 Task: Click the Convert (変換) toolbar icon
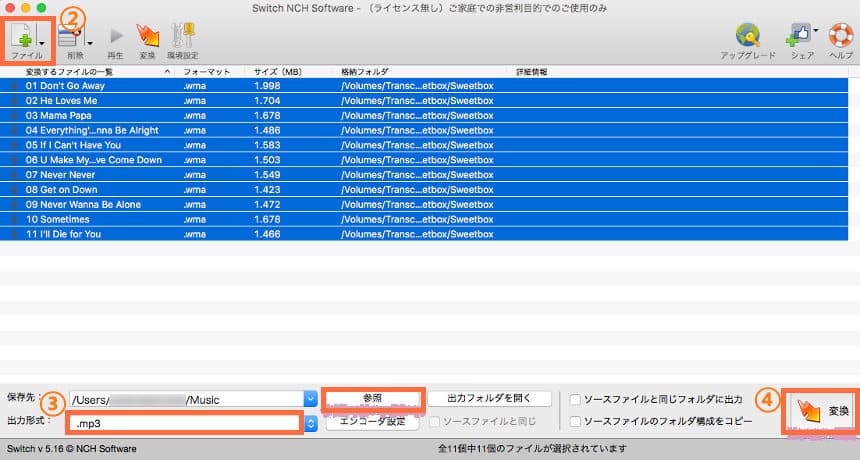point(148,36)
